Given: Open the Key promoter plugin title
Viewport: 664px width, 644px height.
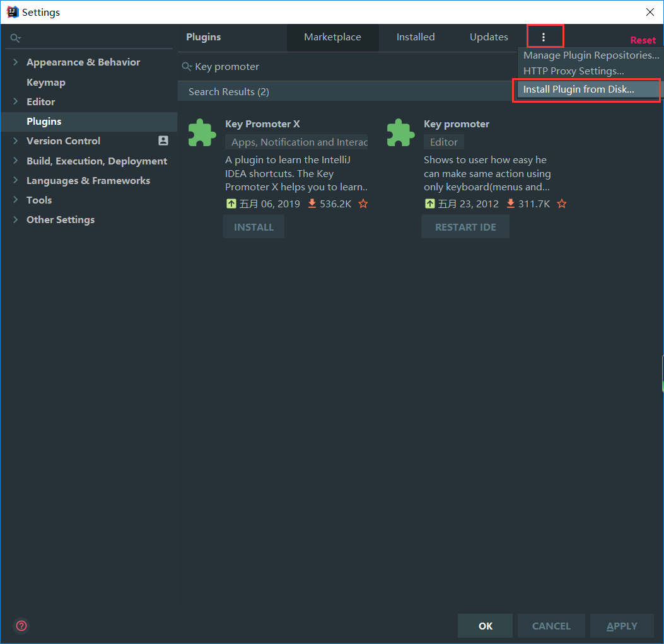Looking at the screenshot, I should point(456,124).
